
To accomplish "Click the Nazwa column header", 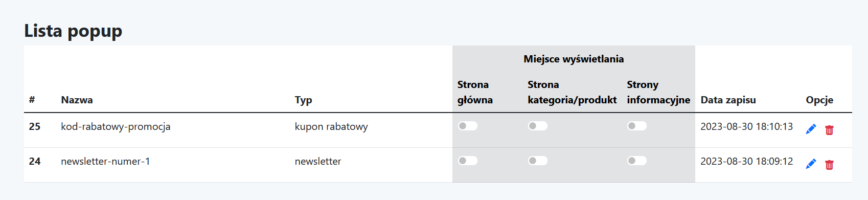I will point(77,100).
